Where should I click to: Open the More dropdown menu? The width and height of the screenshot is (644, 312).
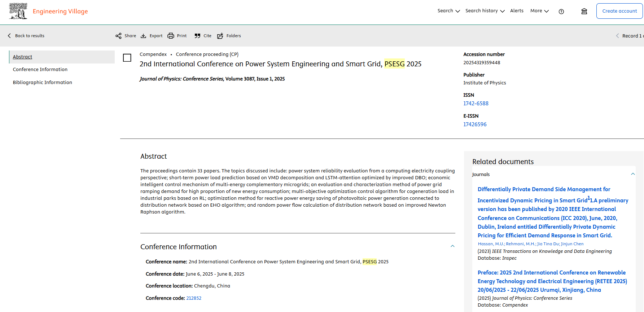pos(539,11)
